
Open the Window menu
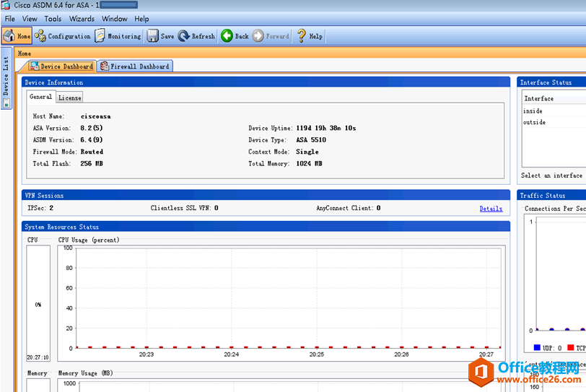114,19
